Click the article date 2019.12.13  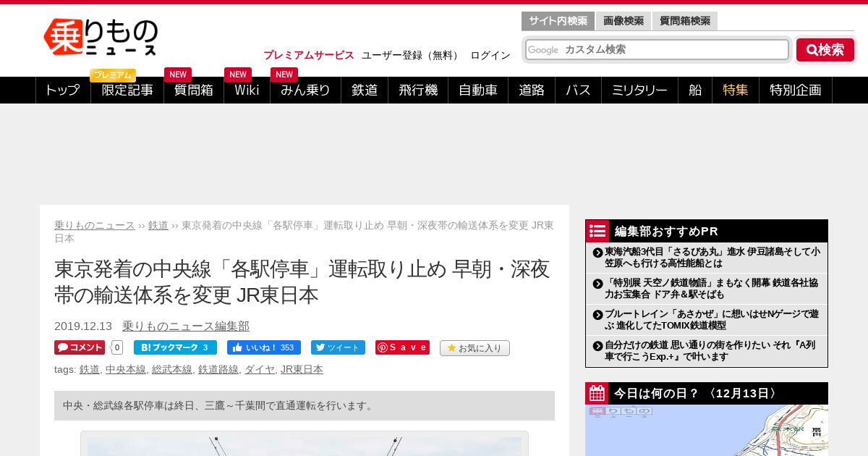tap(83, 326)
